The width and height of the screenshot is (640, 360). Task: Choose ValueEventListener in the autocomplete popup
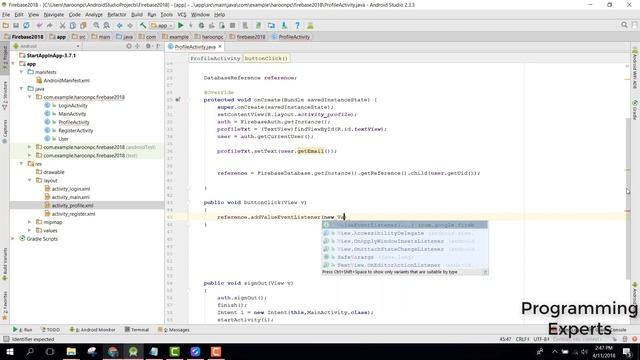(x=404, y=225)
